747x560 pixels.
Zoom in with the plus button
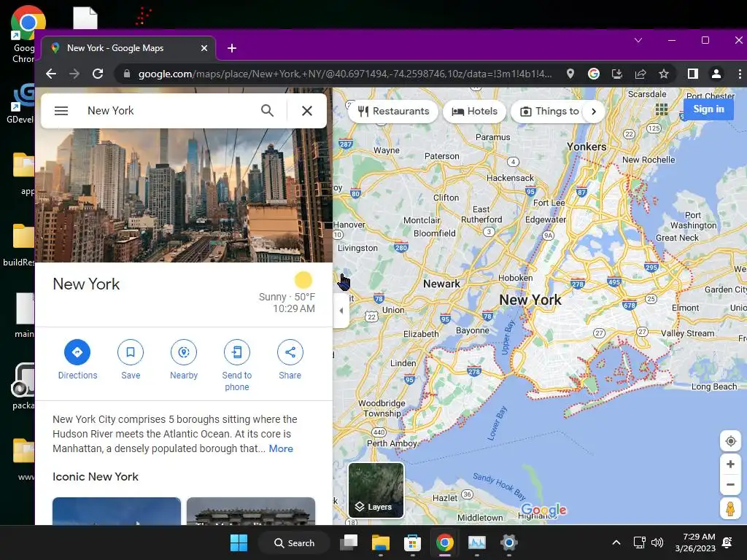point(730,464)
